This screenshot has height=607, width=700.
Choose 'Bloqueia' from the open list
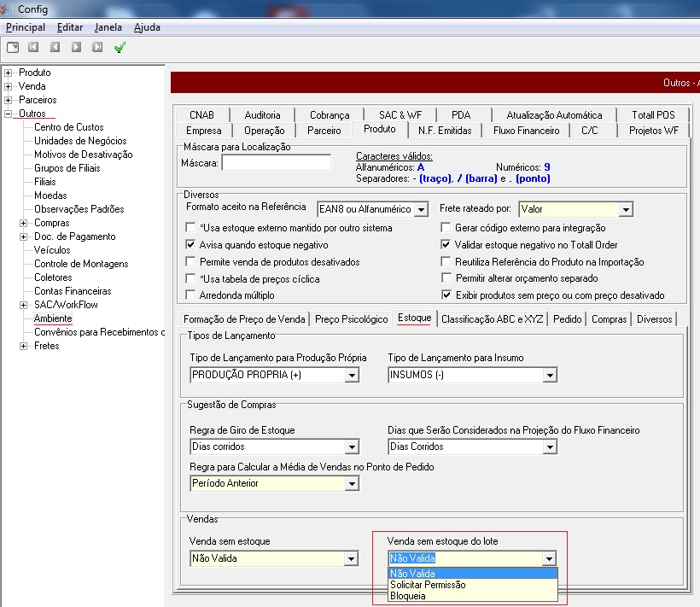pyautogui.click(x=473, y=596)
